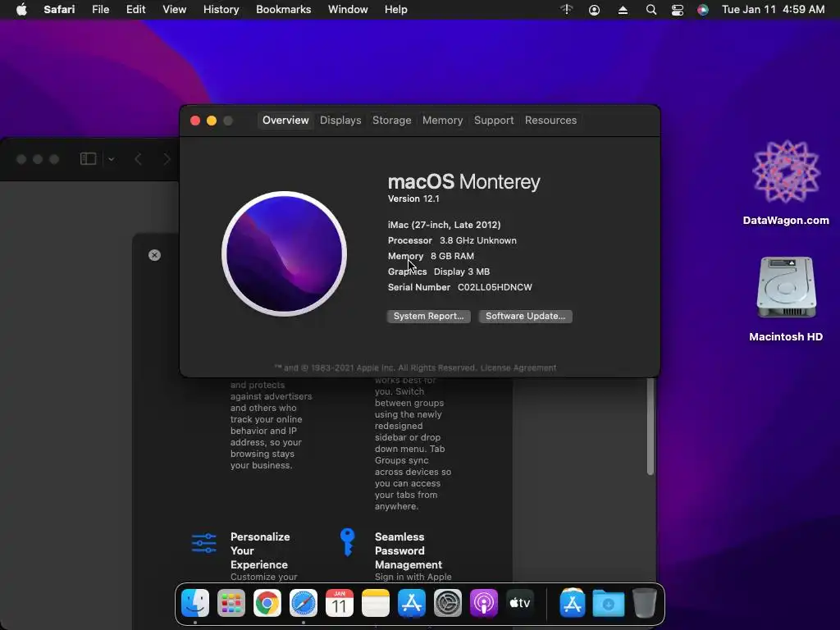Open the Window menu

pyautogui.click(x=348, y=10)
